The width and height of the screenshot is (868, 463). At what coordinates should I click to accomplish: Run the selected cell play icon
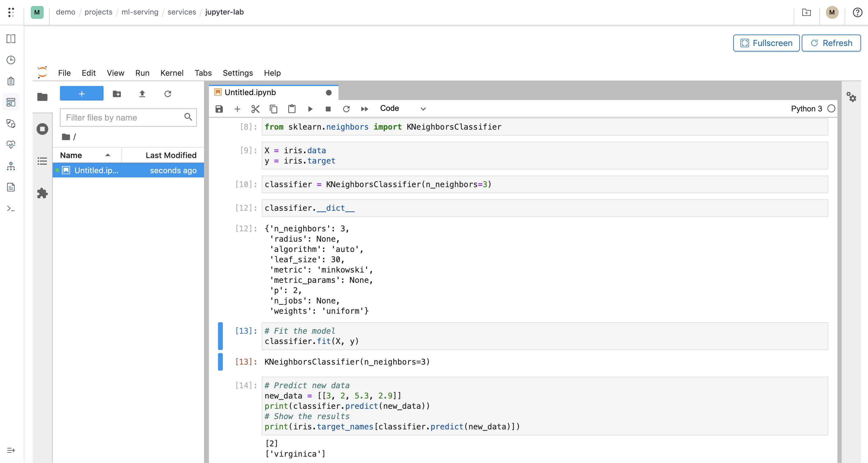(310, 109)
